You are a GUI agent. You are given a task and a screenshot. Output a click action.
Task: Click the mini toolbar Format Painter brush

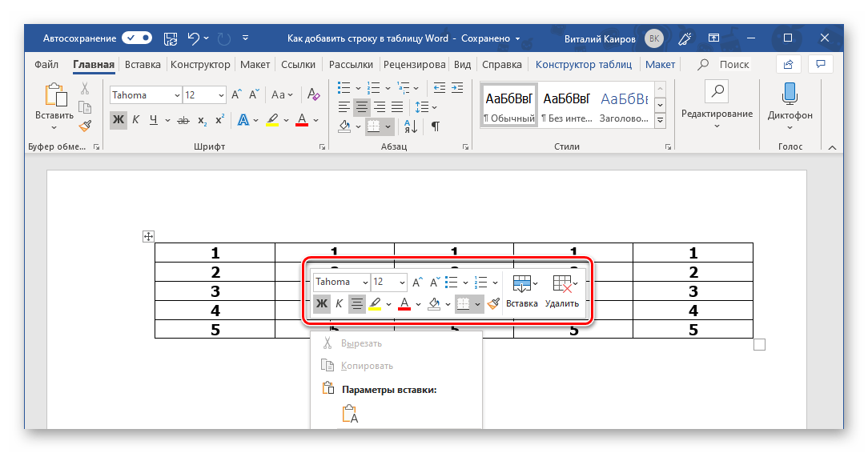coord(493,303)
